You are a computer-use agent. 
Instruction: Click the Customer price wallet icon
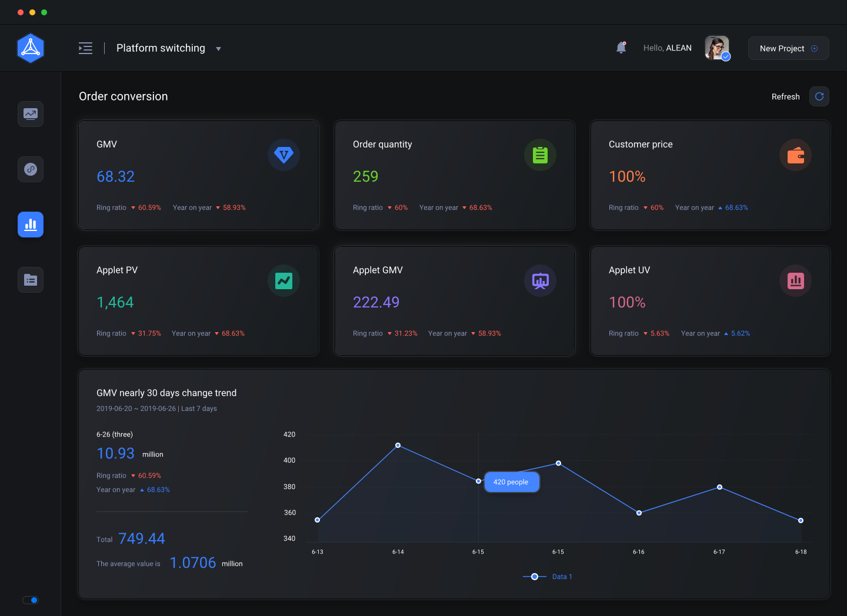[796, 155]
